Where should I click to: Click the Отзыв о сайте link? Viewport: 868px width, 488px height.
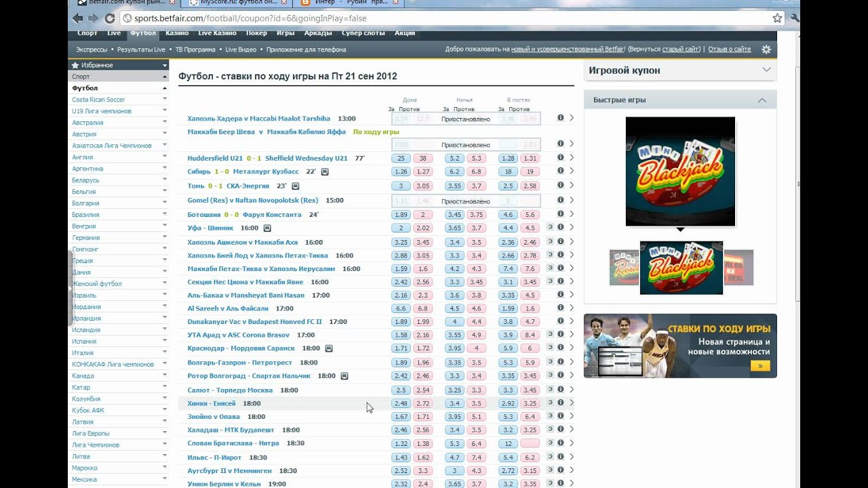pyautogui.click(x=729, y=49)
